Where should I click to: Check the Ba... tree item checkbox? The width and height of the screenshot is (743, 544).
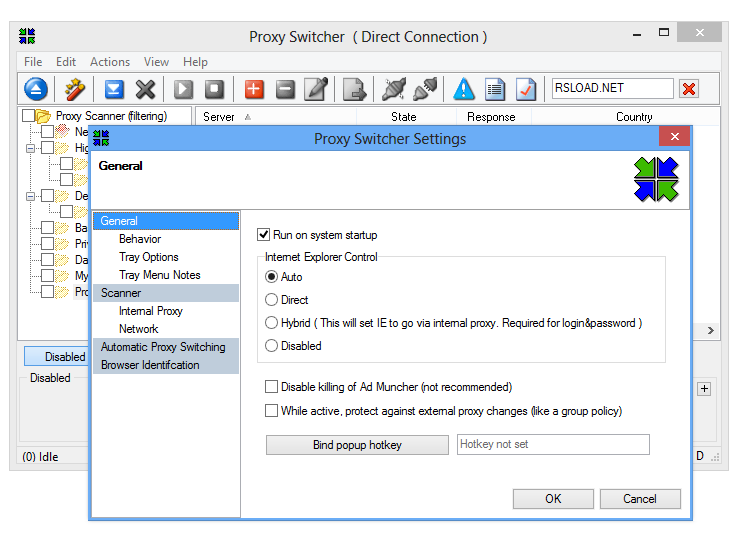(47, 228)
